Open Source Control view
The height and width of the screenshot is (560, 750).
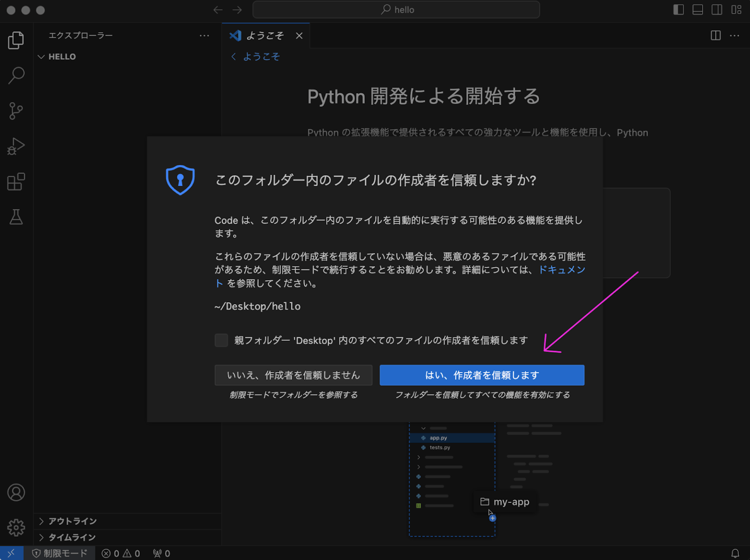(16, 111)
